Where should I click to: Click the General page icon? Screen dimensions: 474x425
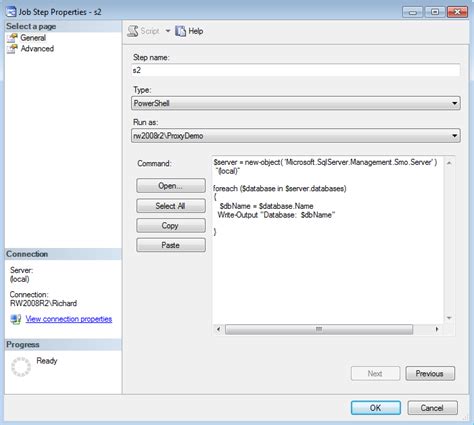(x=12, y=38)
